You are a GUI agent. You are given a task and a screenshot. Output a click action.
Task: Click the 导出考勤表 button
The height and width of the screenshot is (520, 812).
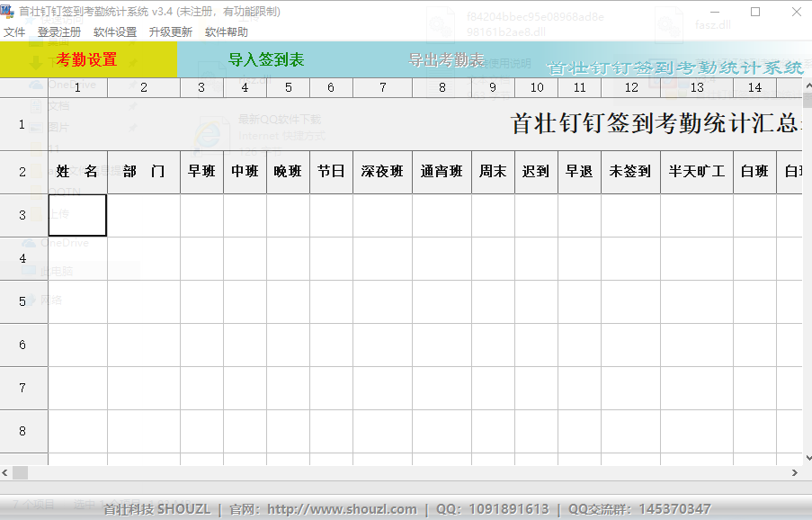point(446,60)
